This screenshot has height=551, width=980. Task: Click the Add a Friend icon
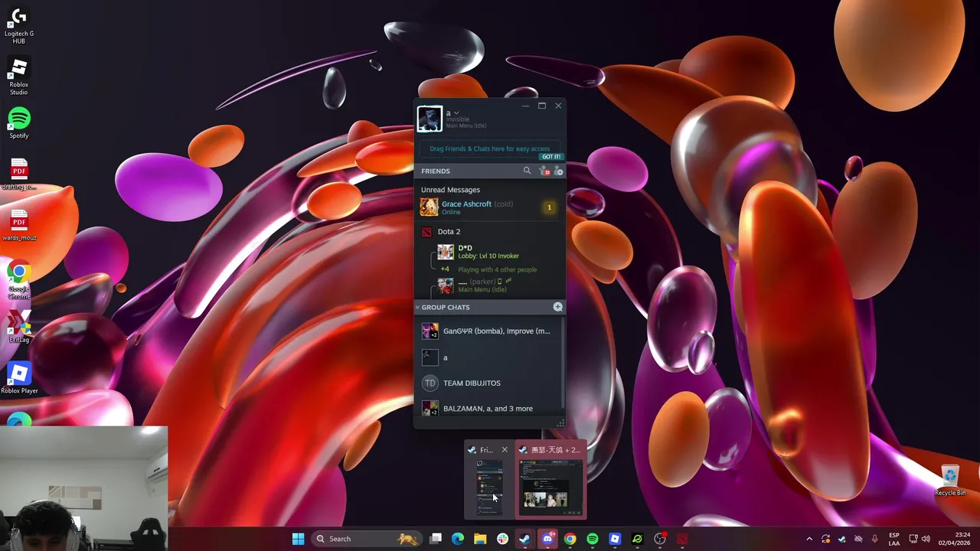point(558,171)
